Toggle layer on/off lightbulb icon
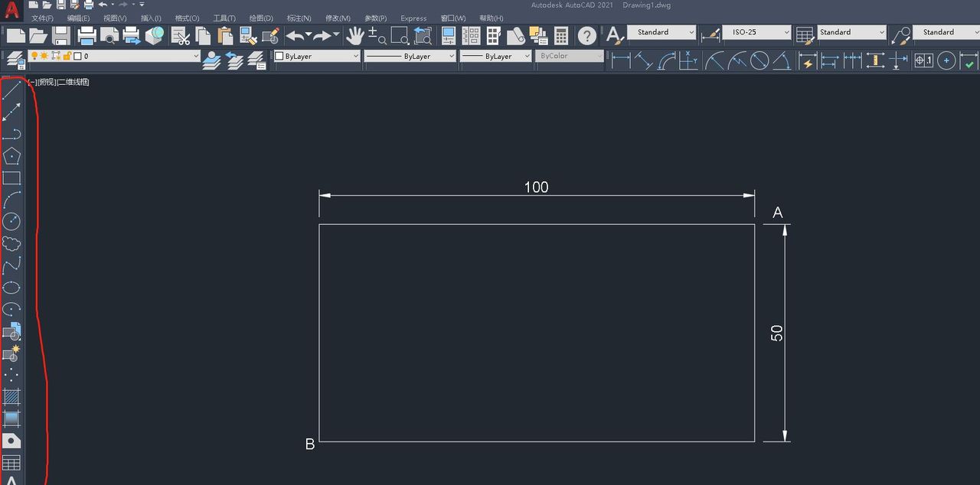This screenshot has height=485, width=980. pos(34,56)
